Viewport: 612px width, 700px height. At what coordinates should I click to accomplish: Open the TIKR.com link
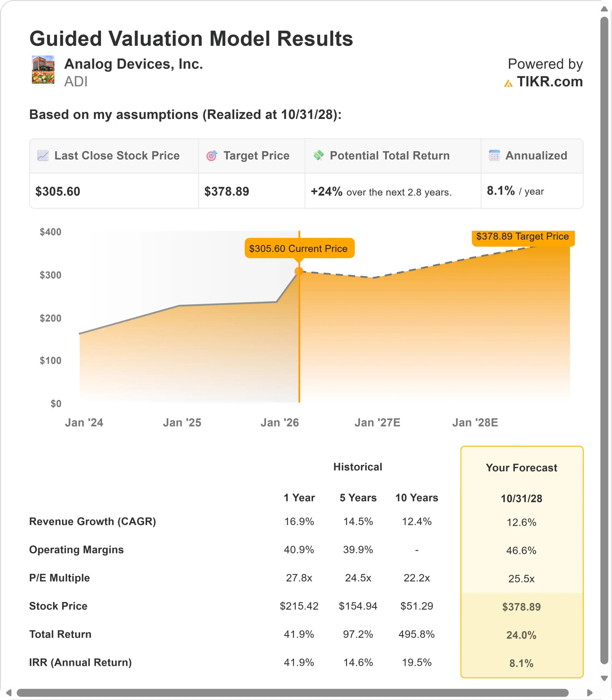[x=549, y=82]
